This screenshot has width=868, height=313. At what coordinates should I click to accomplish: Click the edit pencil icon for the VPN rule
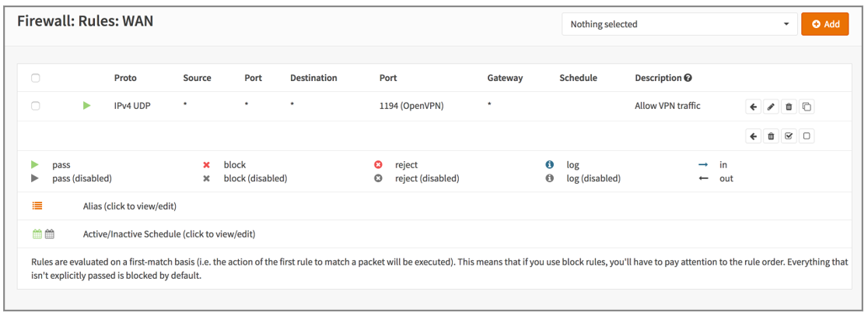click(771, 107)
